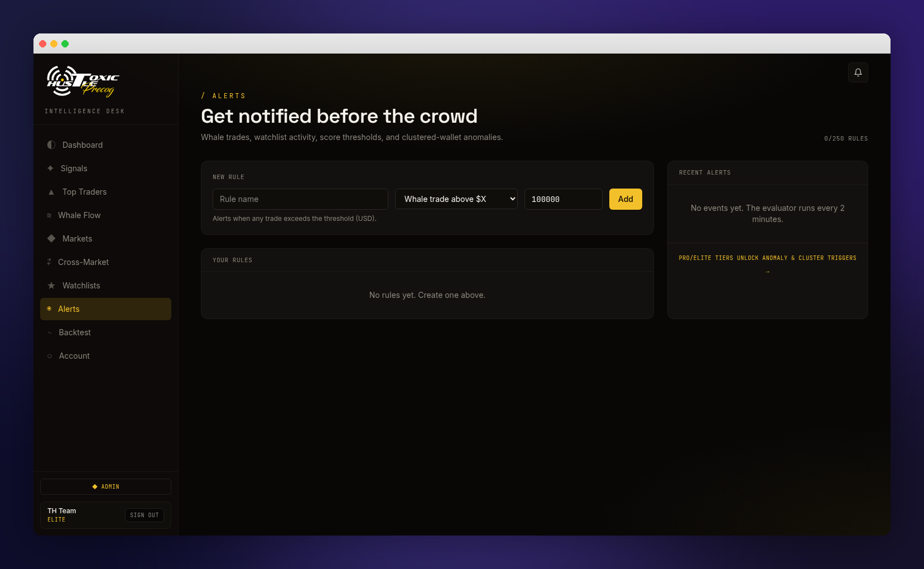Image resolution: width=924 pixels, height=569 pixels.
Task: Click the threshold hint text below rule name
Action: coord(295,219)
